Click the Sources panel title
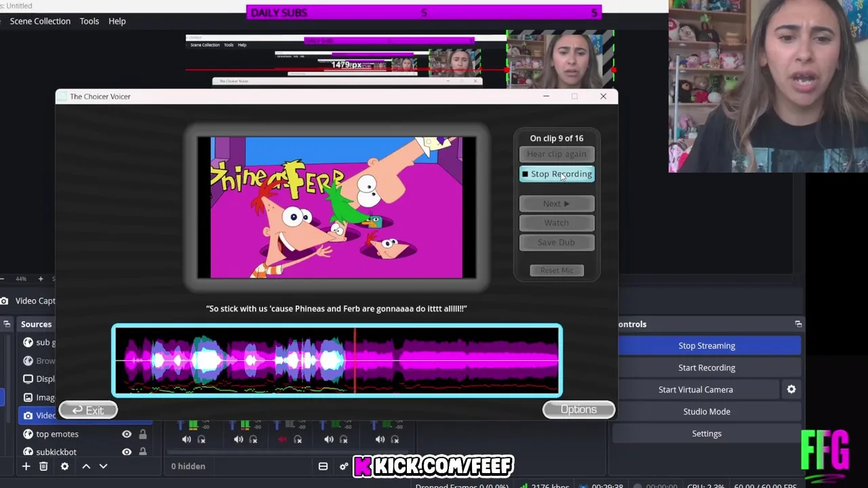Screen dimensions: 868x488 [x=37, y=324]
